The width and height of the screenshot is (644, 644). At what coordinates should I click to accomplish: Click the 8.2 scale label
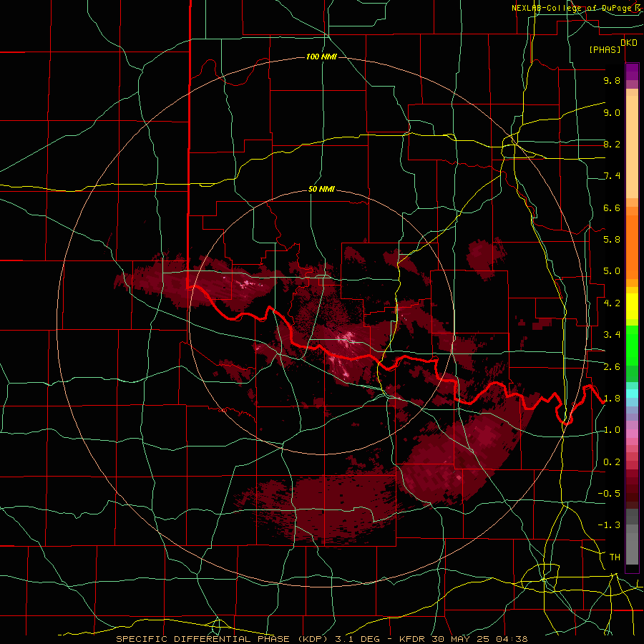pyautogui.click(x=612, y=144)
